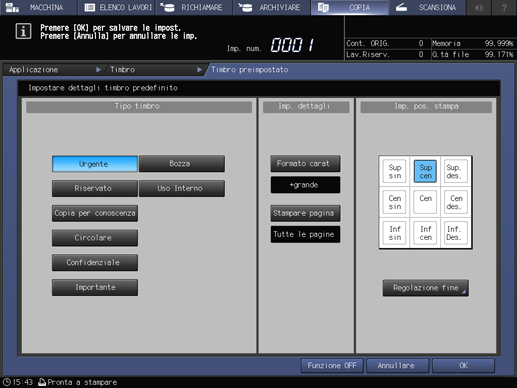The height and width of the screenshot is (388, 517).
Task: Switch to ELENCO LAVORI tab
Action: click(116, 7)
